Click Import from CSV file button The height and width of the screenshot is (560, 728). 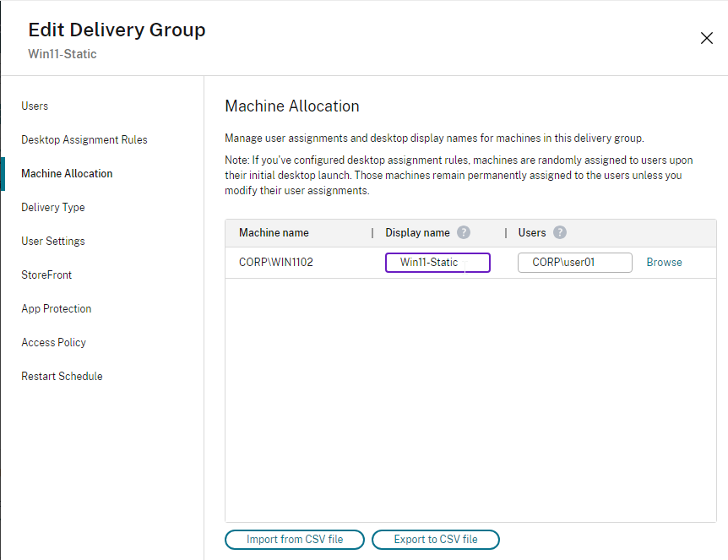pyautogui.click(x=295, y=540)
